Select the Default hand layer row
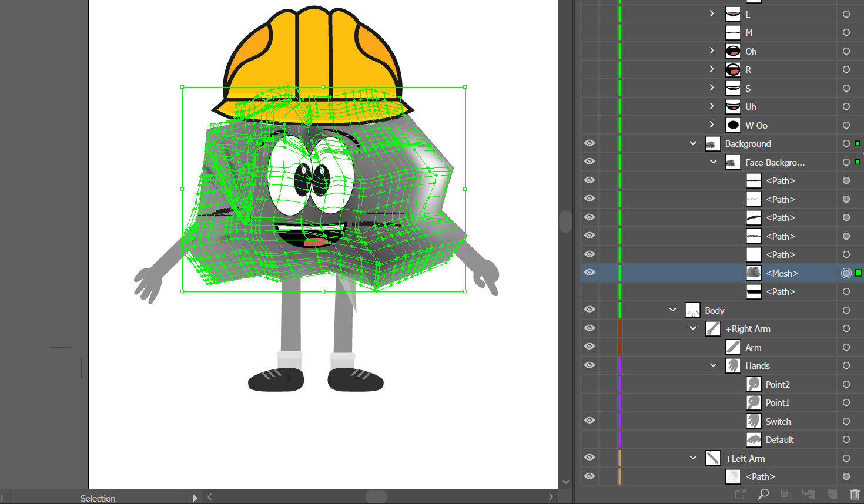This screenshot has height=504, width=864. 722,439
